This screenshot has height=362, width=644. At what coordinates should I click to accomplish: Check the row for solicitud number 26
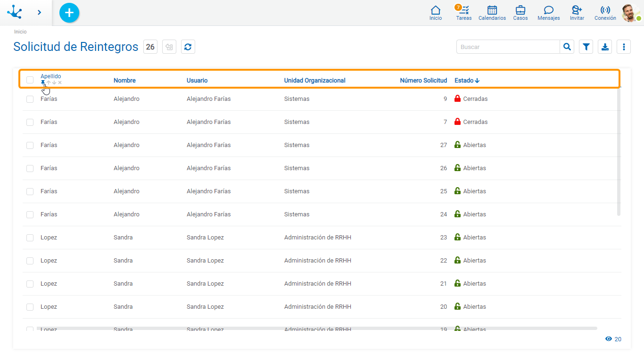(30, 168)
